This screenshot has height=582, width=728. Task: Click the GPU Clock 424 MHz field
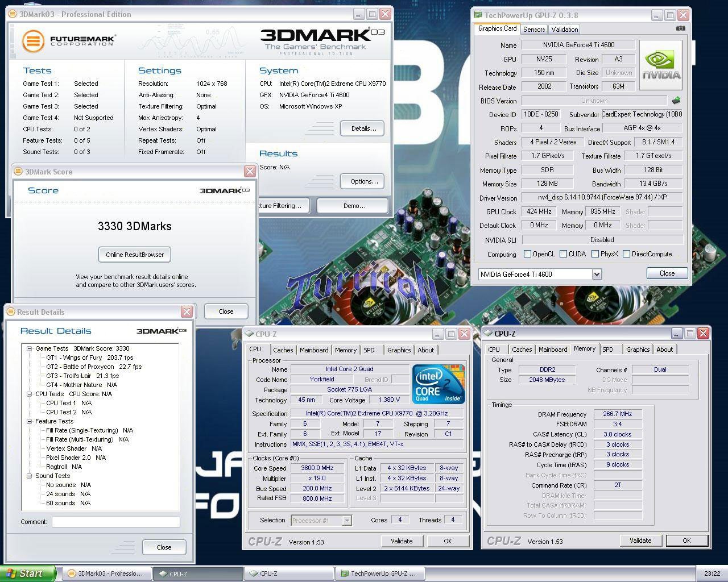(539, 211)
